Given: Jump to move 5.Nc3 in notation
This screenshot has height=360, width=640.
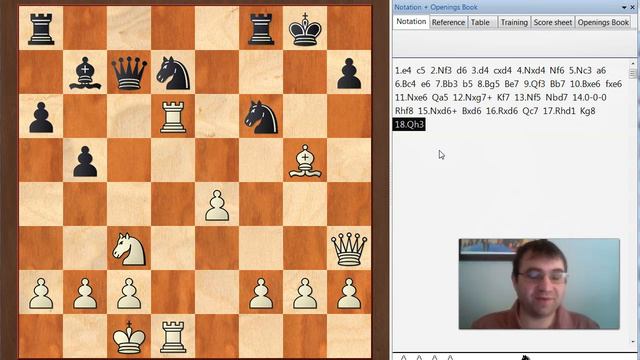Looking at the screenshot, I should coord(580,71).
